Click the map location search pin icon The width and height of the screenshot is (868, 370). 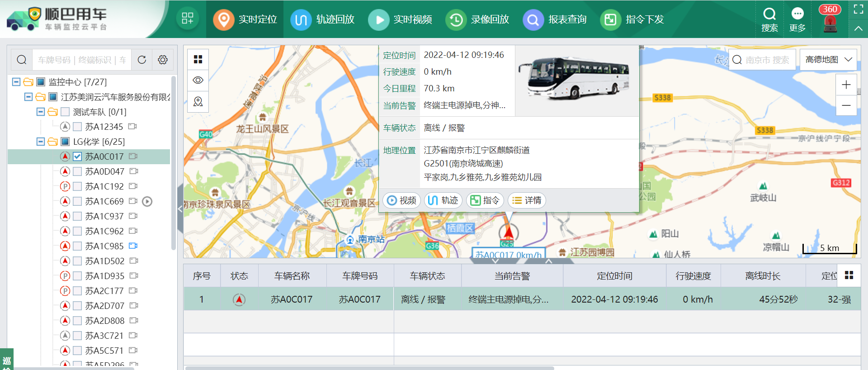tap(198, 101)
